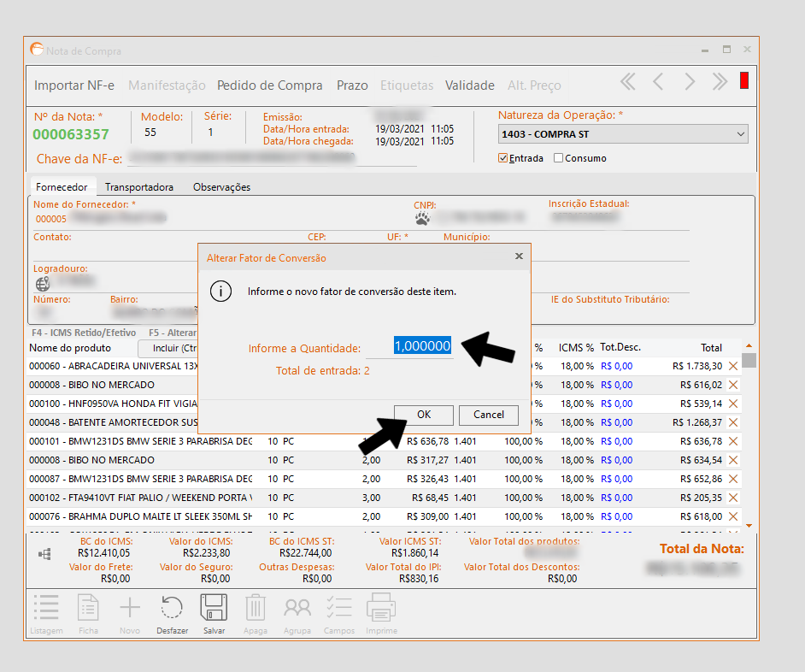Confirm with the OK button
The width and height of the screenshot is (805, 672).
(x=424, y=415)
